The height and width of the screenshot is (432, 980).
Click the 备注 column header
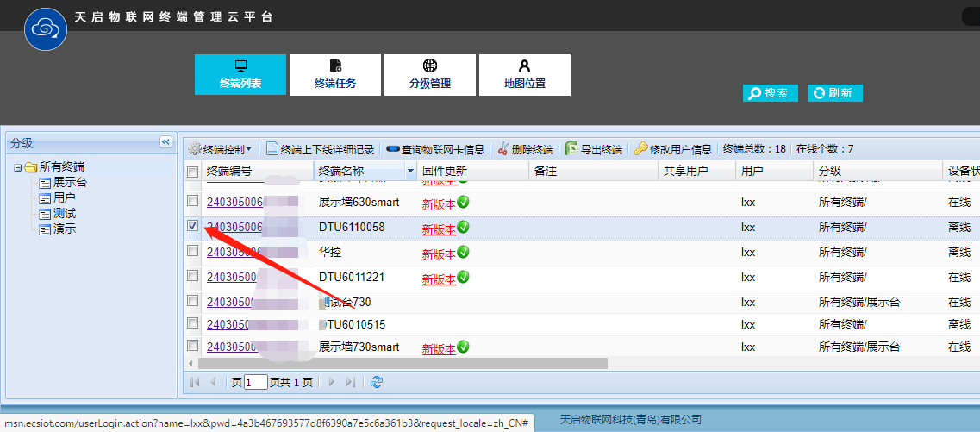(x=595, y=171)
